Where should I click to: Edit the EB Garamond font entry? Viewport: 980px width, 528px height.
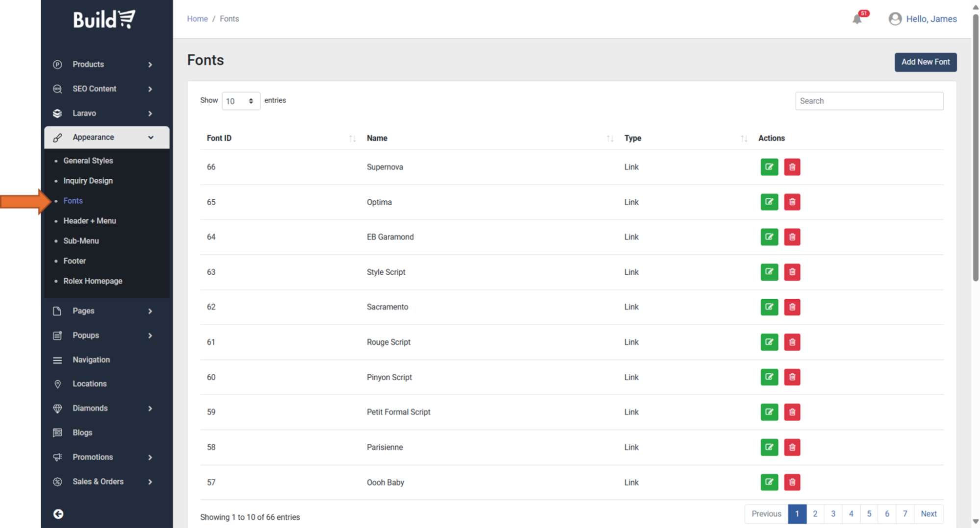(769, 237)
